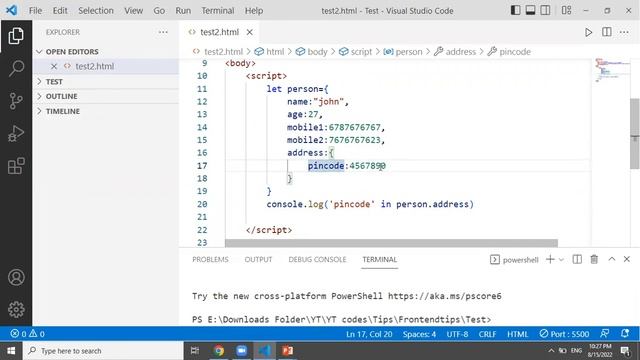Viewport: 640px width, 360px height.
Task: Click the html breadcrumb item
Action: 269,52
